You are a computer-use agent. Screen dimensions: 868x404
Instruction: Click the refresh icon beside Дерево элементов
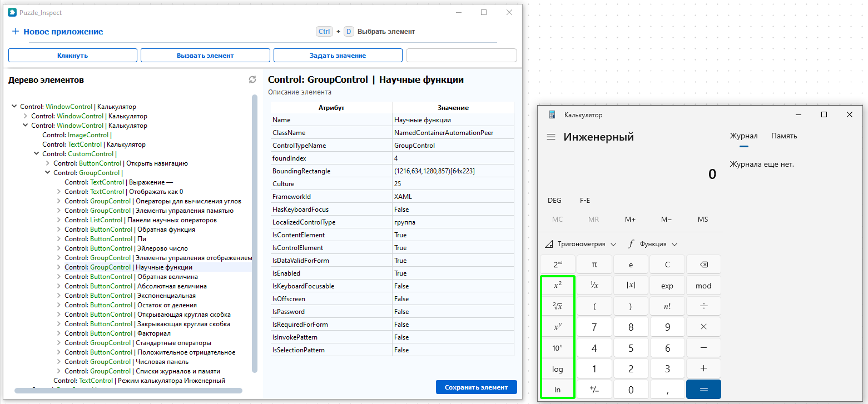coord(252,80)
